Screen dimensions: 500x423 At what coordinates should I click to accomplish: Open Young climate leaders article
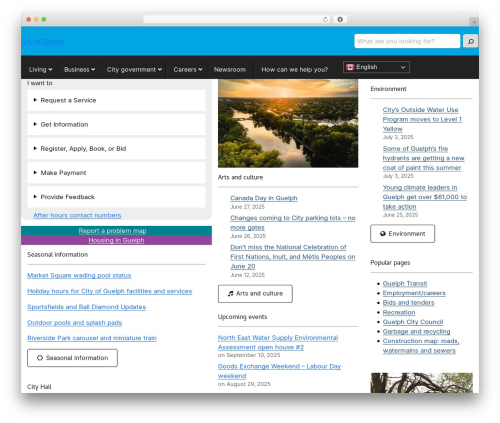click(x=425, y=197)
